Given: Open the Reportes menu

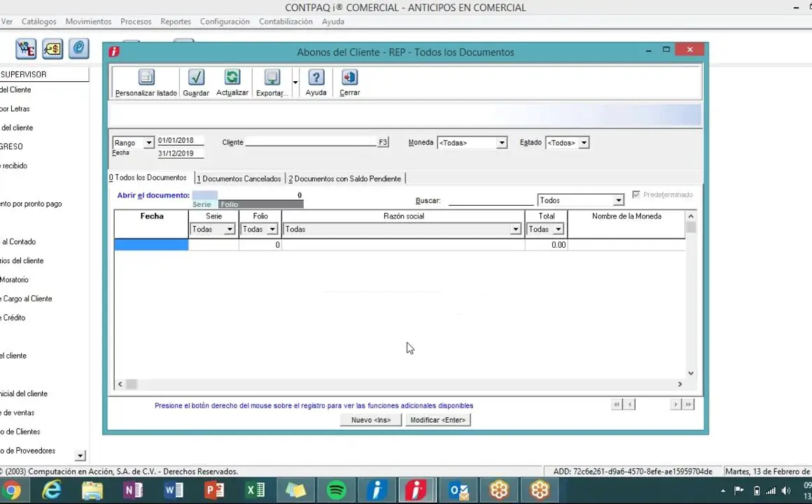Looking at the screenshot, I should pos(176,22).
